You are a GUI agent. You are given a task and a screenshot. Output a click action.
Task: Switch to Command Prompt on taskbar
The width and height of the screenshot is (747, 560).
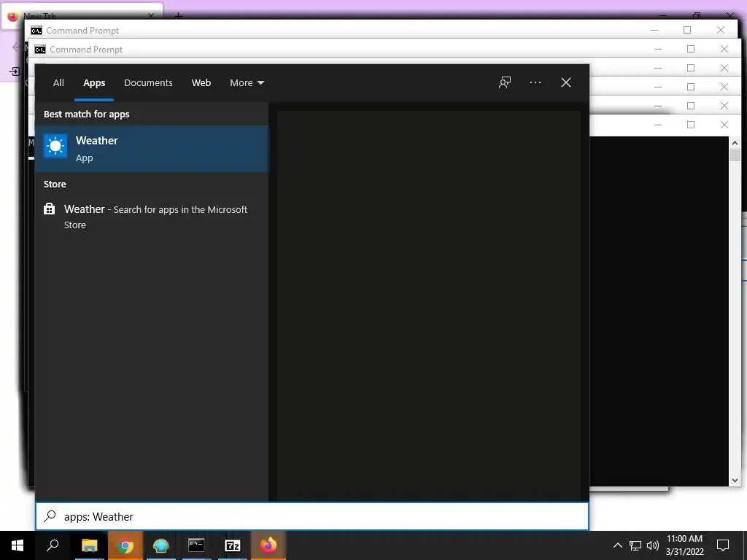196,545
